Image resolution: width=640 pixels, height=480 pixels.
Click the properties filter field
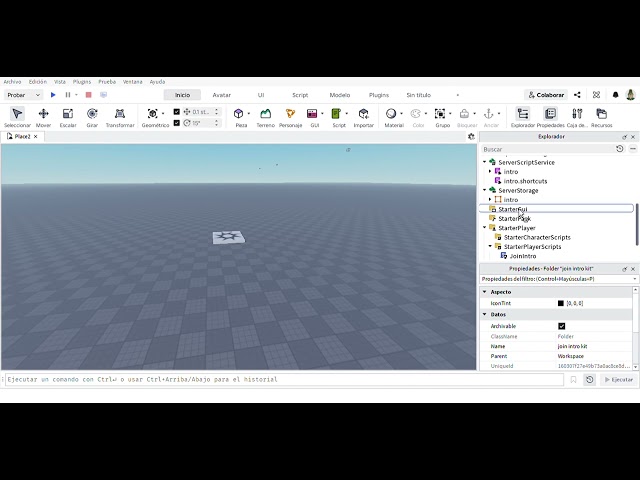pos(558,279)
